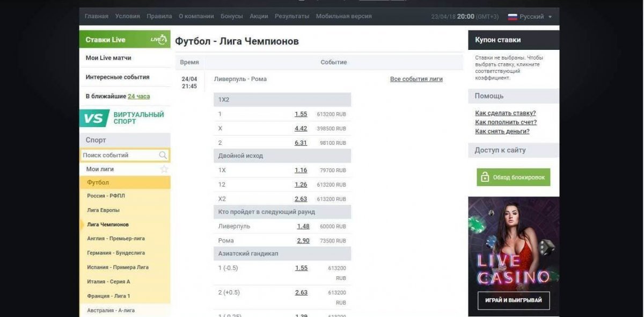Open the О компании menu item
Viewport: 644px width, 317px height.
click(196, 16)
